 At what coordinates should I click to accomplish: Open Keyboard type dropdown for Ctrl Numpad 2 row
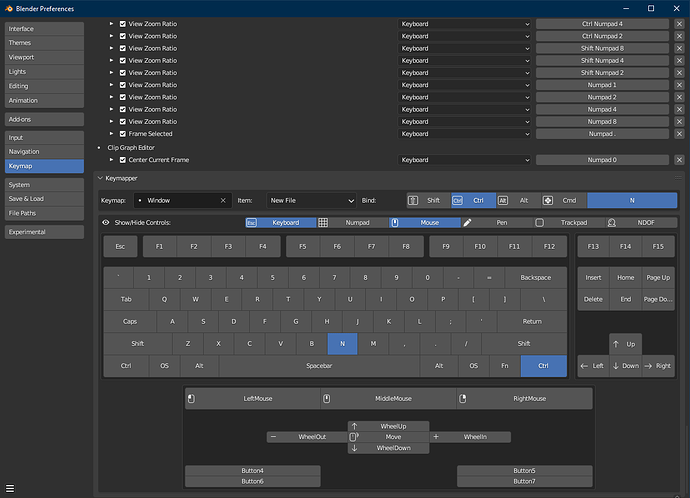point(465,37)
